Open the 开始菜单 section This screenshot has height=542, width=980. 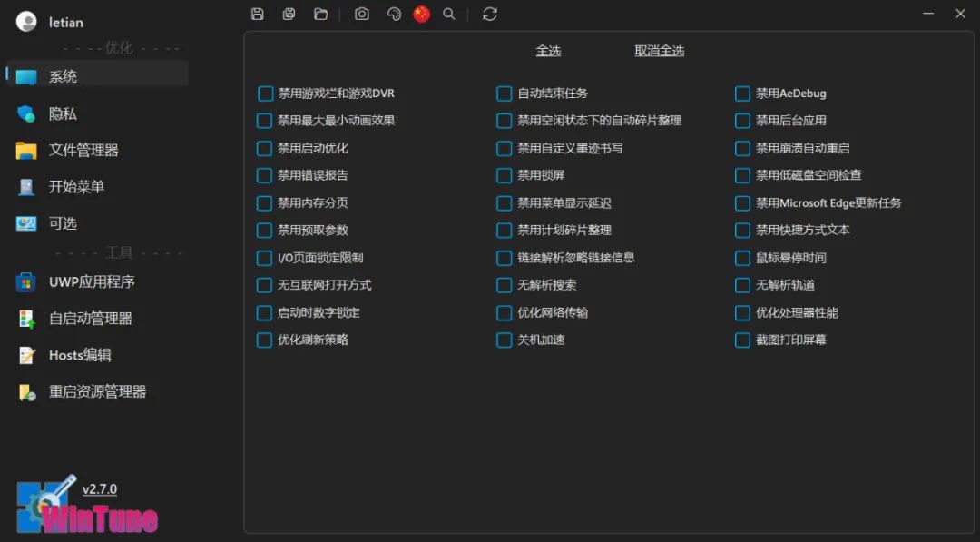point(76,186)
